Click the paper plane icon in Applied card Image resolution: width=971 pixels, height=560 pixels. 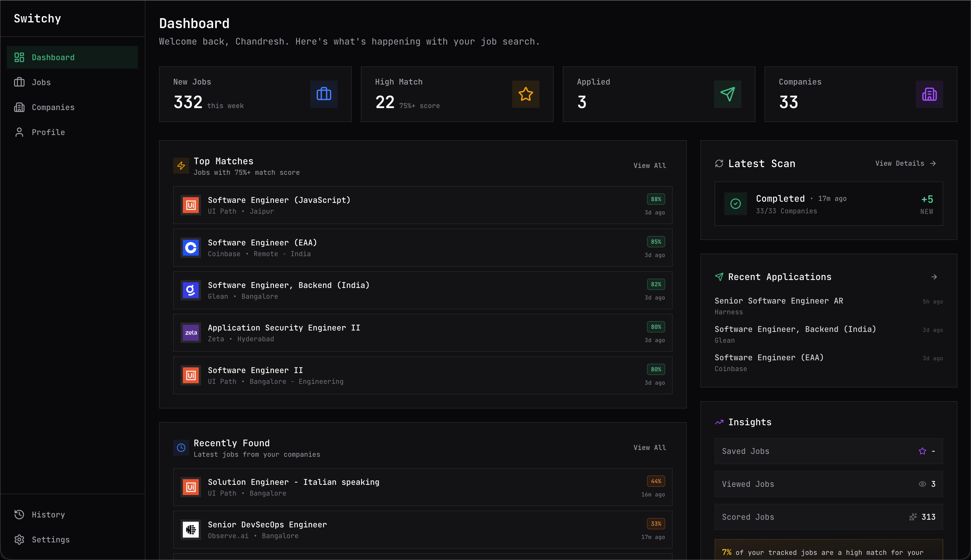tap(727, 94)
